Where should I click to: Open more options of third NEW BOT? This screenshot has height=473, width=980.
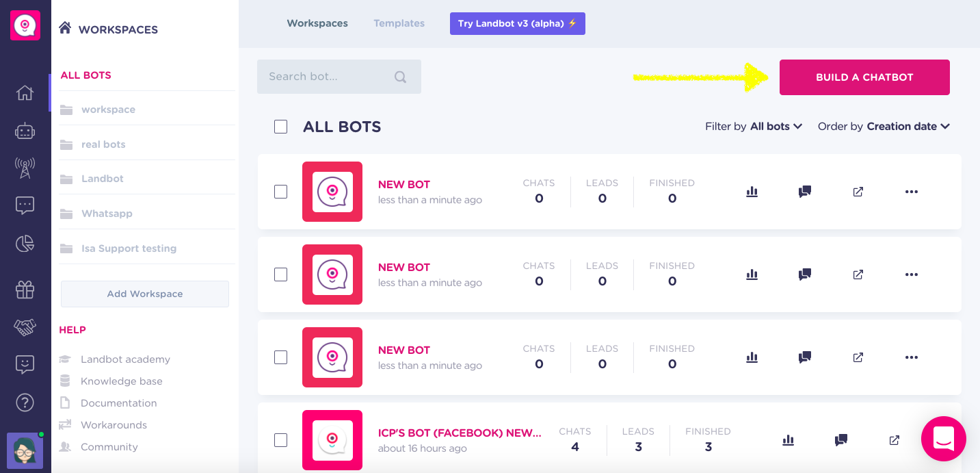912,357
